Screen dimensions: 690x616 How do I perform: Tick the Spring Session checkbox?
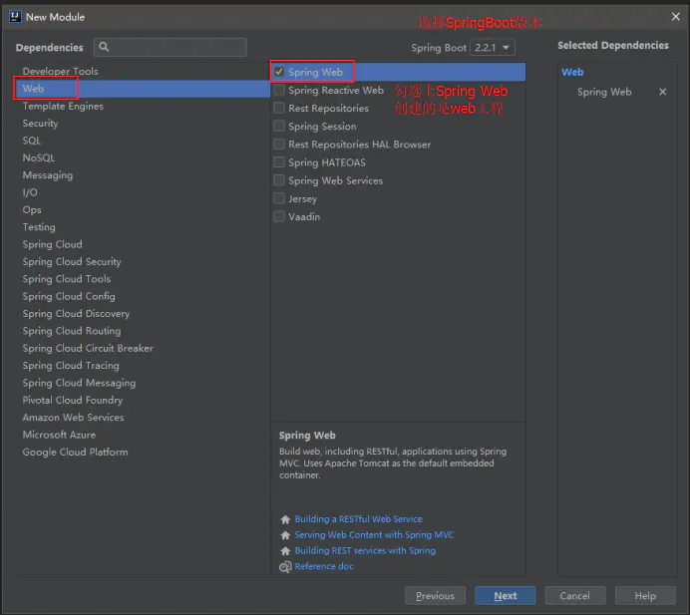pos(279,126)
